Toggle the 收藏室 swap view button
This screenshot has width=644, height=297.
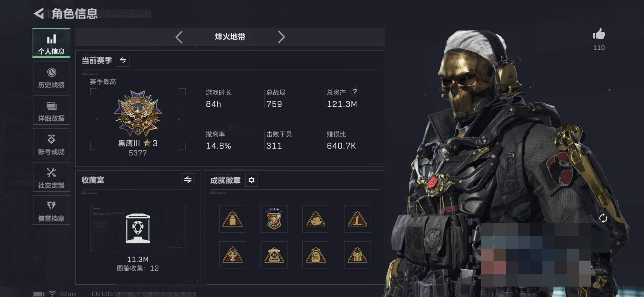(x=188, y=180)
